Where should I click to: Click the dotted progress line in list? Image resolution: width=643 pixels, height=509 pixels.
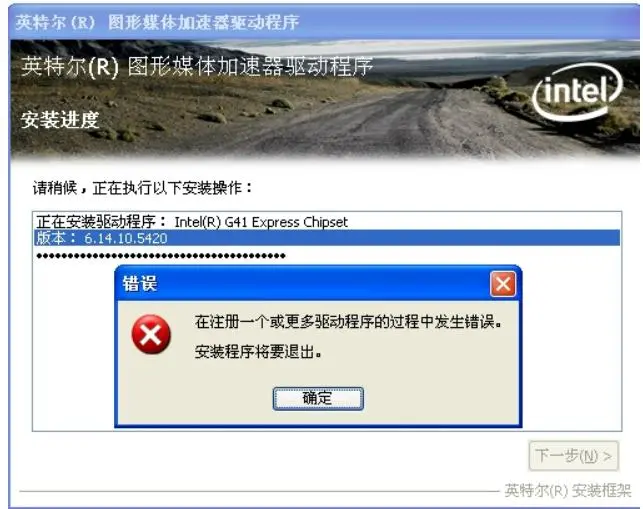click(161, 256)
